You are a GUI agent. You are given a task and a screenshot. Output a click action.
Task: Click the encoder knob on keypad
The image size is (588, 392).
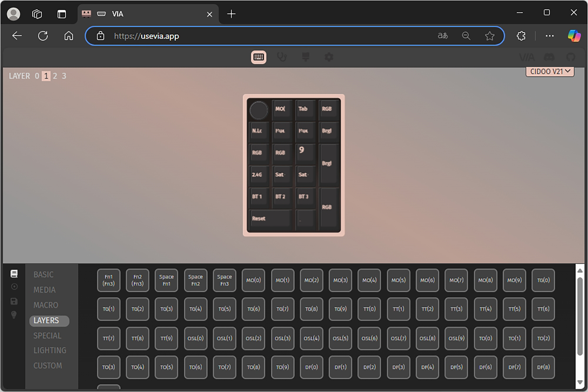[x=258, y=110]
